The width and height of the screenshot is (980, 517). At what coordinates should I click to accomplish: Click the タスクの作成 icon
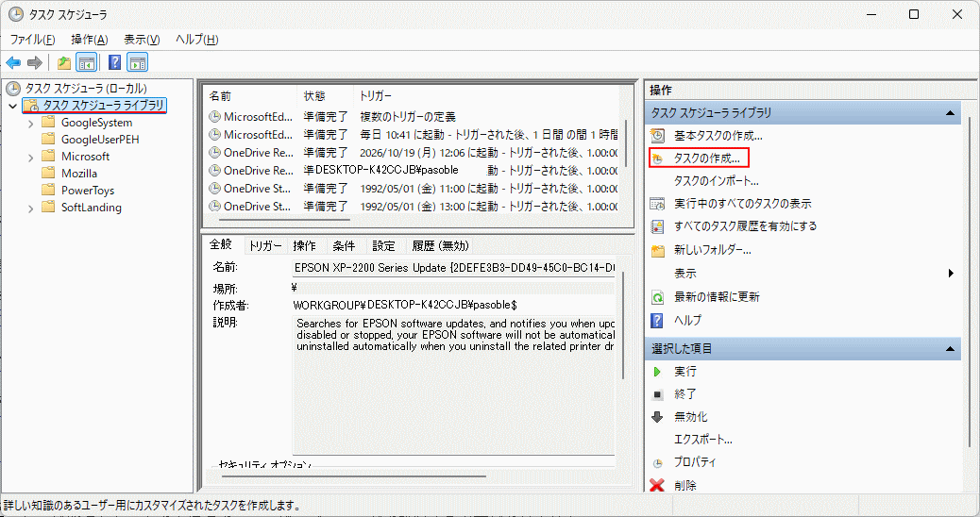pyautogui.click(x=657, y=158)
